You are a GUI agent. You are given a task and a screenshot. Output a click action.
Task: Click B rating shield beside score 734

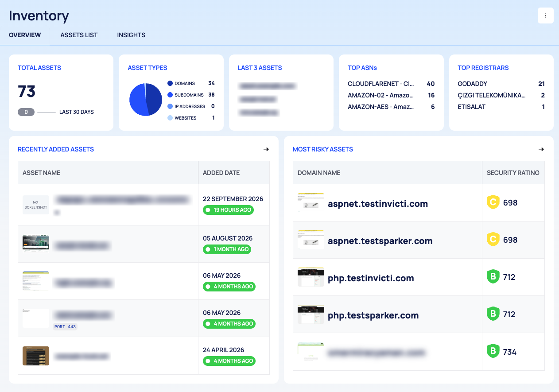(x=493, y=352)
